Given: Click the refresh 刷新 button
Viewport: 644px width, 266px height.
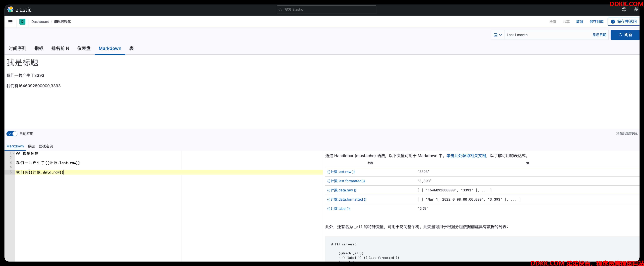Looking at the screenshot, I should tap(625, 35).
